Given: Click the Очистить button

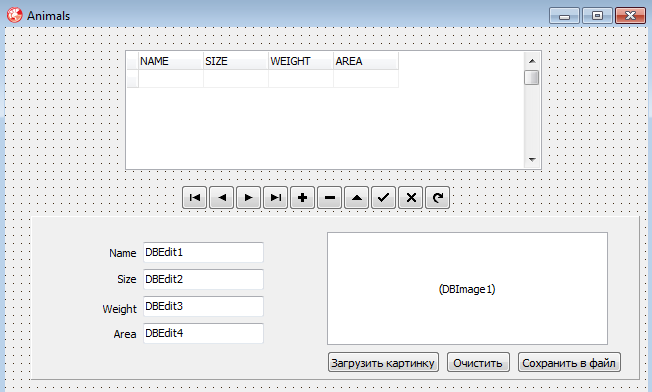Looking at the screenshot, I should (x=478, y=362).
